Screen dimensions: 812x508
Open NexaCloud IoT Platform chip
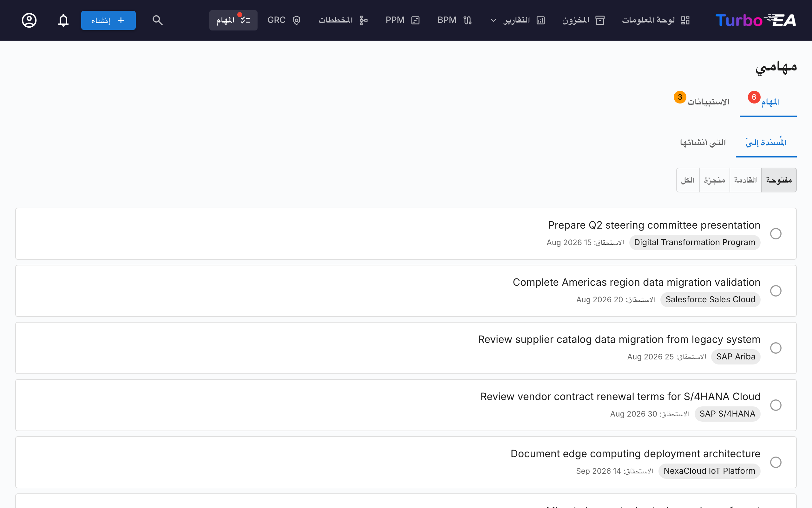[x=709, y=471]
